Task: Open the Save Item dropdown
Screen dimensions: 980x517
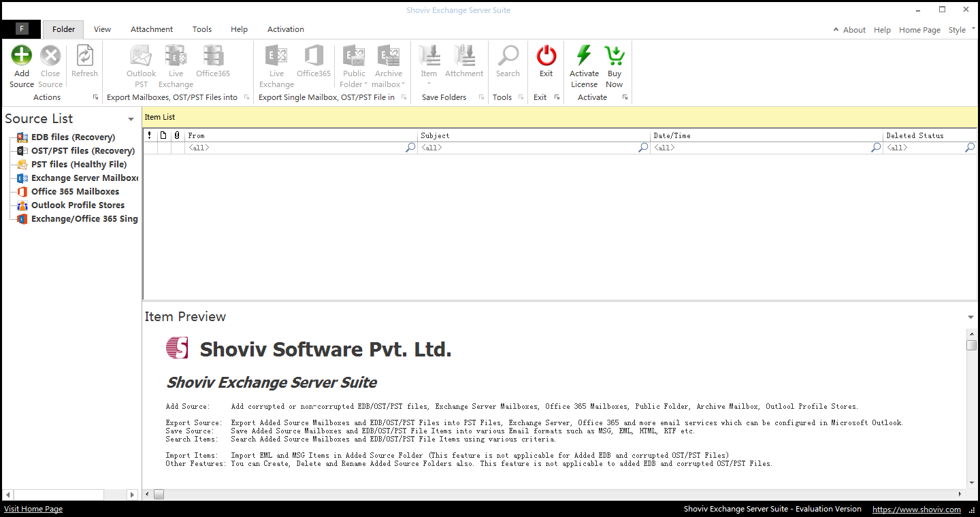Action: pyautogui.click(x=429, y=65)
